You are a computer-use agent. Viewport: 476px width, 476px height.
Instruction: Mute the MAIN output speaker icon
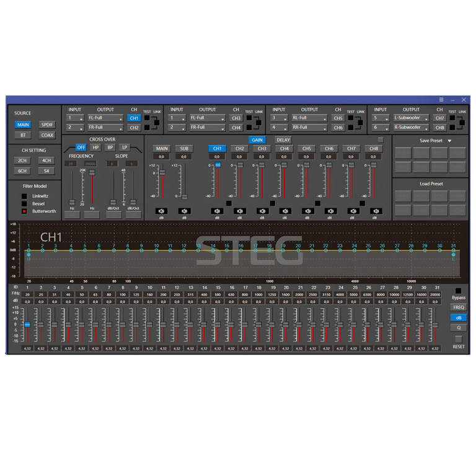pyautogui.click(x=162, y=211)
